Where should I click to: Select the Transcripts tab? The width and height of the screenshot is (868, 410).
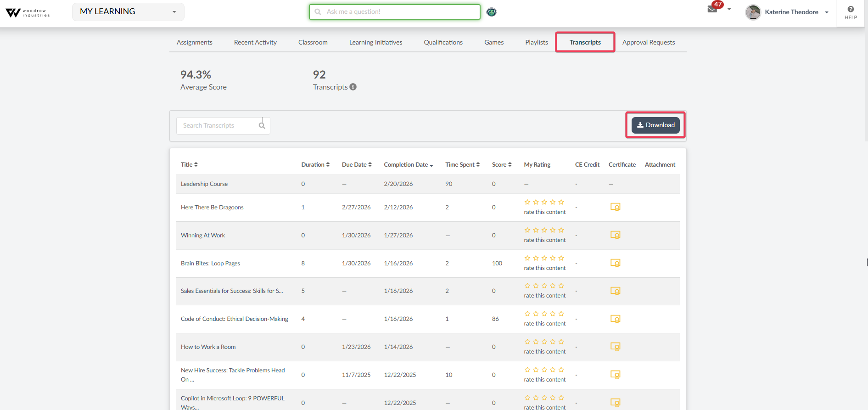coord(585,42)
